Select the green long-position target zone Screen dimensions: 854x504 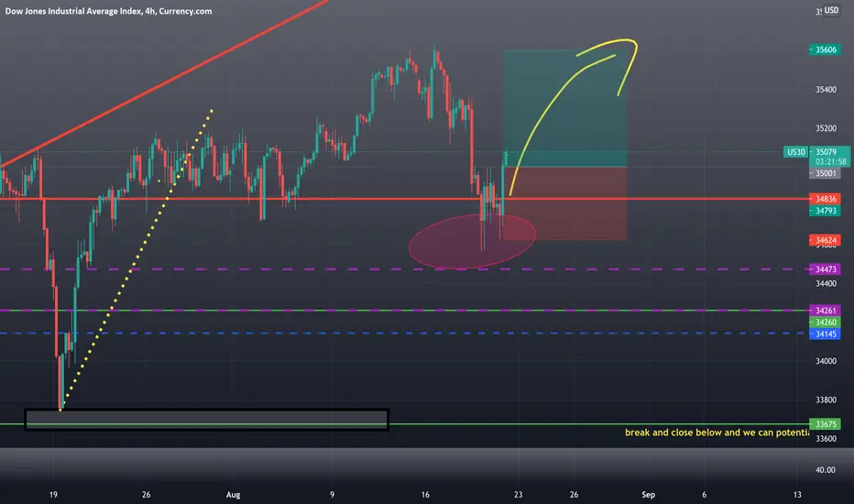point(564,108)
